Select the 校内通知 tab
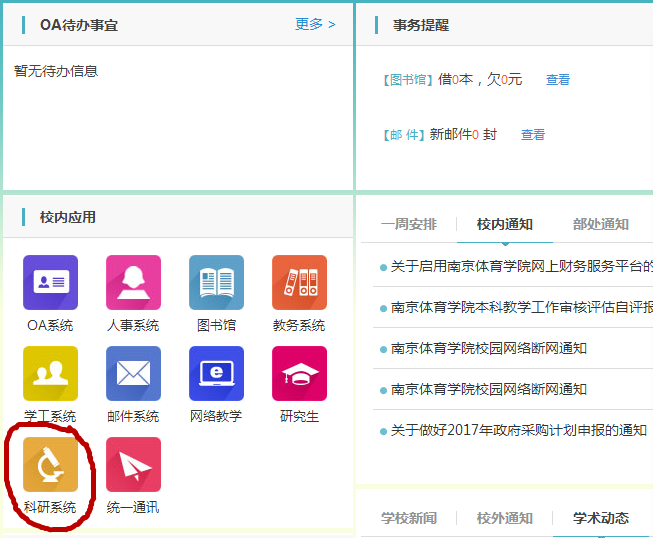The image size is (653, 538). [x=505, y=224]
